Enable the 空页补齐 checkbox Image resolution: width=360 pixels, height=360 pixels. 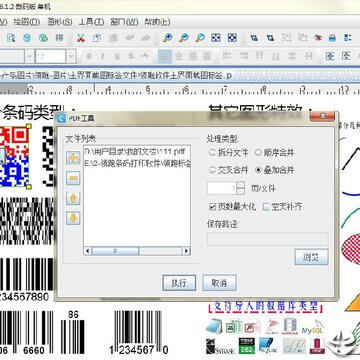point(266,207)
